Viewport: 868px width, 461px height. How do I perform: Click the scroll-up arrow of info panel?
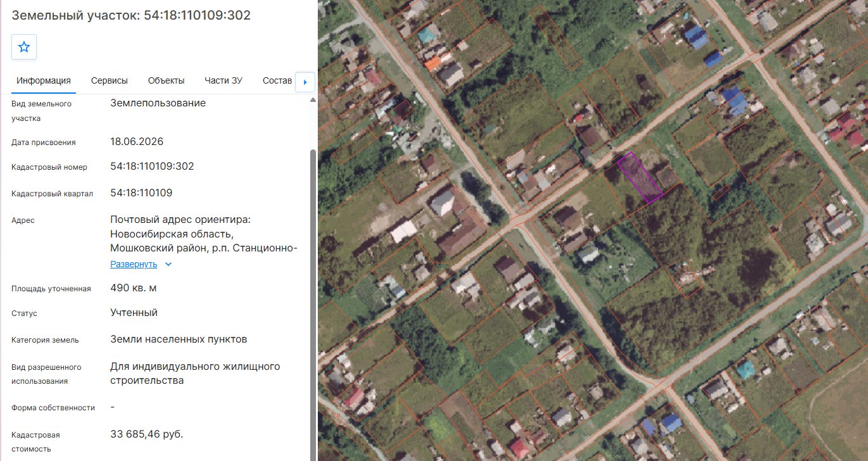[312, 100]
